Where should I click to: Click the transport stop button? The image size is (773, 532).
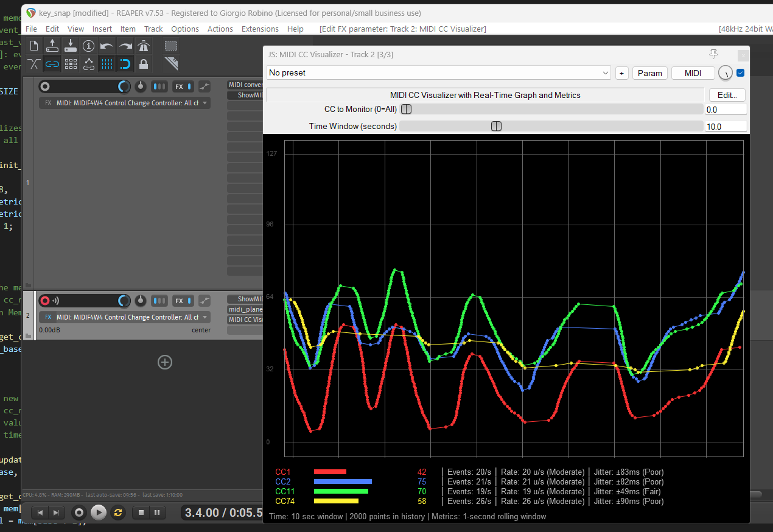(x=141, y=513)
